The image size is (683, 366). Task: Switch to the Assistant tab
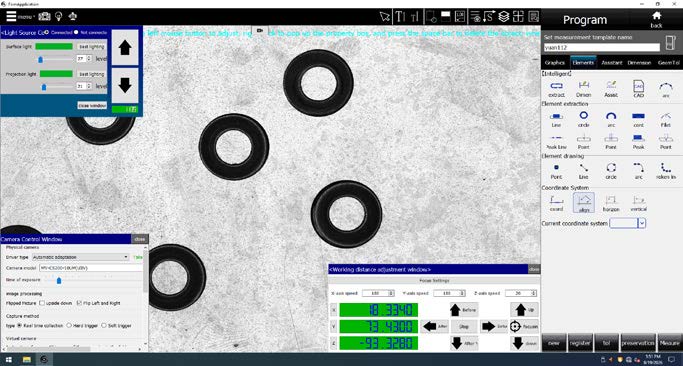[611, 63]
